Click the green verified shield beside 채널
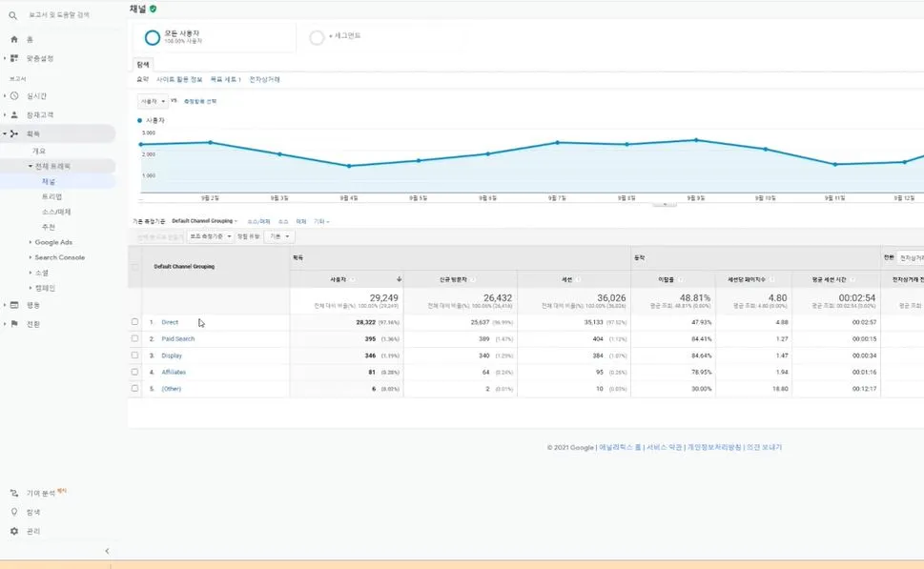The height and width of the screenshot is (569, 924). pos(154,9)
